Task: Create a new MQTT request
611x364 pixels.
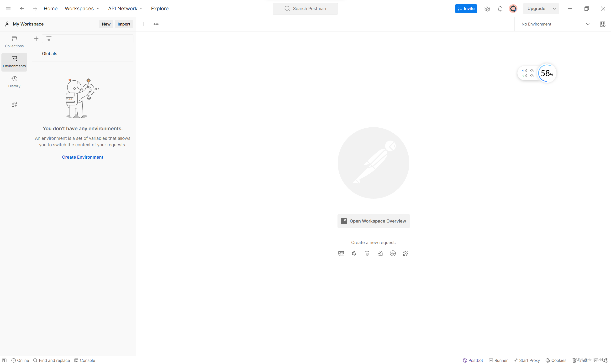Action: pos(406,253)
